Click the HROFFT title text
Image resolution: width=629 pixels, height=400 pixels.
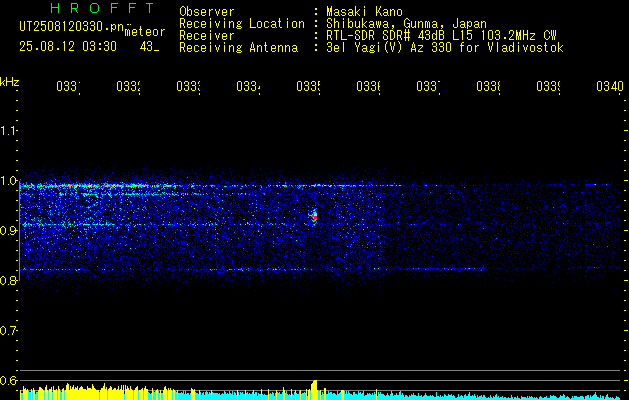[x=102, y=8]
